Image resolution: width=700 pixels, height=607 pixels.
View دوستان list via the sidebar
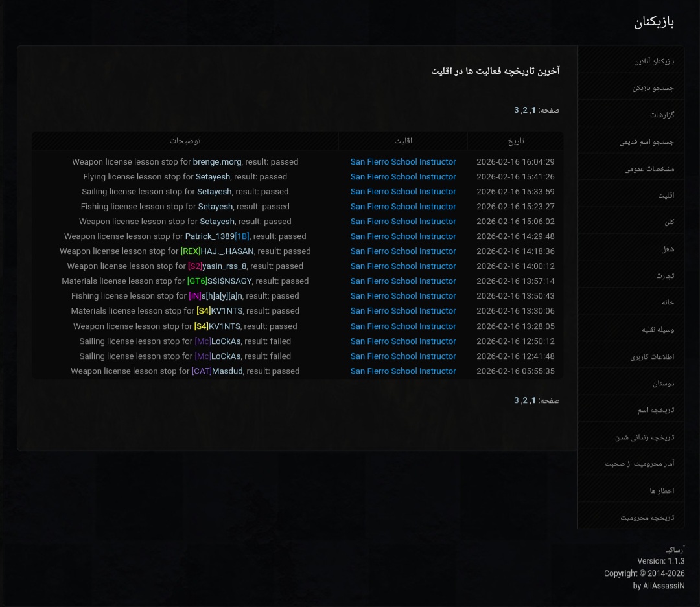click(x=632, y=382)
